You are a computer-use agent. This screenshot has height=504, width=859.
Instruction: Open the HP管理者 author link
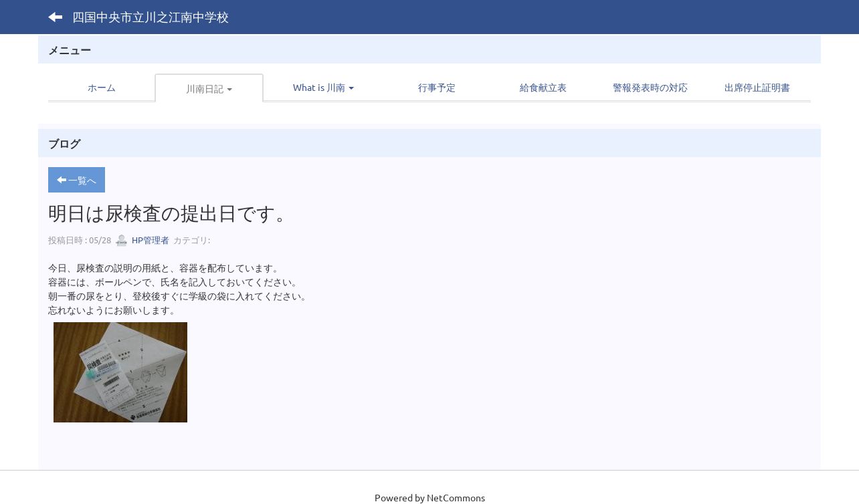click(151, 241)
